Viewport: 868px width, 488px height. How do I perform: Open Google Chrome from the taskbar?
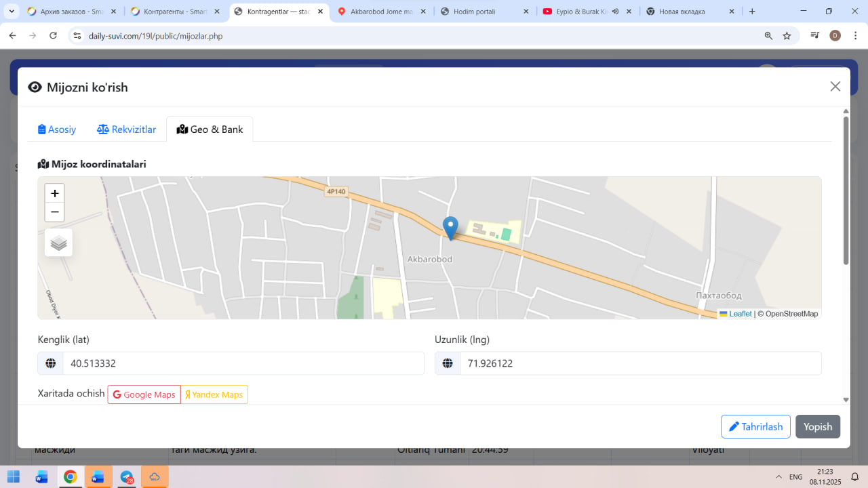point(70,477)
